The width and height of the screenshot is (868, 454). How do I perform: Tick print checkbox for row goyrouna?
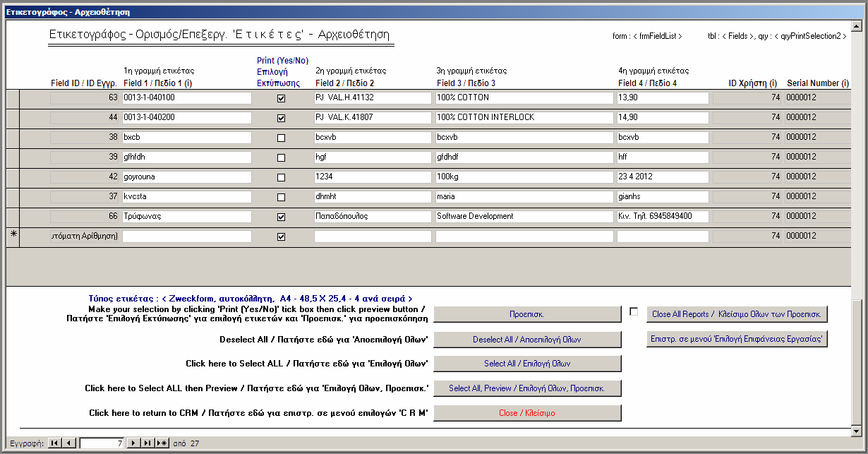(x=282, y=178)
